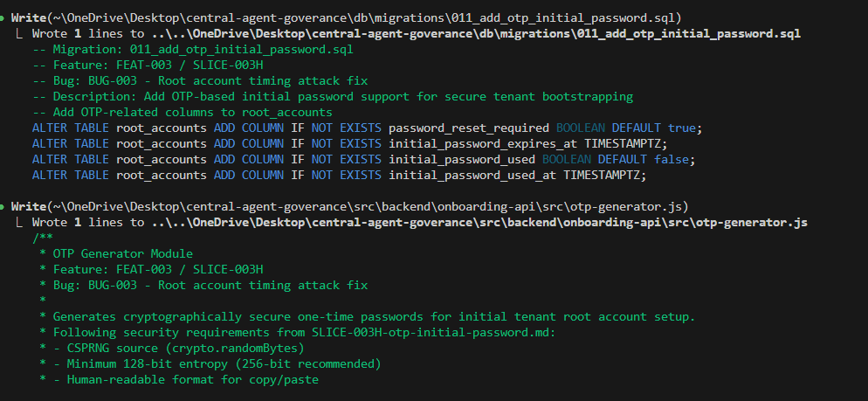Click the "OTP Generator Module" comment line
Viewport: 868px width, 401px height.
pyautogui.click(x=121, y=253)
